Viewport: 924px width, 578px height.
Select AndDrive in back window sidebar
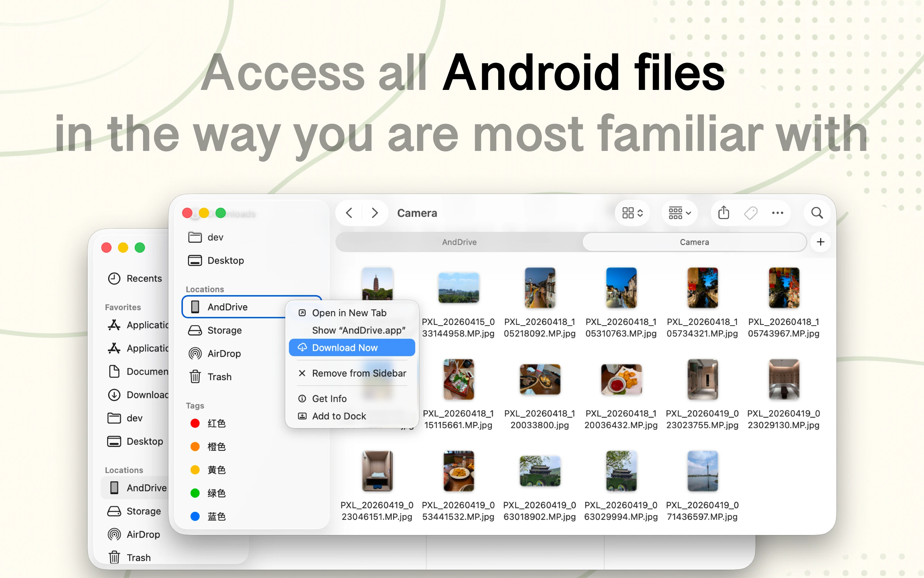135,488
